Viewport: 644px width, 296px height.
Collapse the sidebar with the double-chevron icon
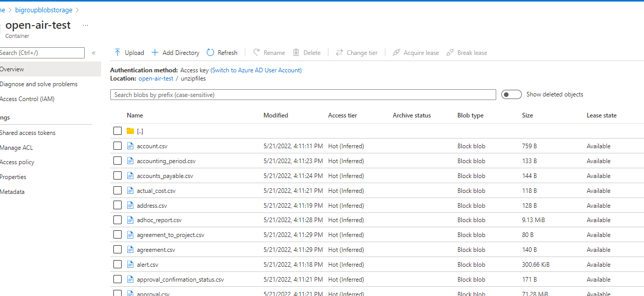click(x=93, y=53)
